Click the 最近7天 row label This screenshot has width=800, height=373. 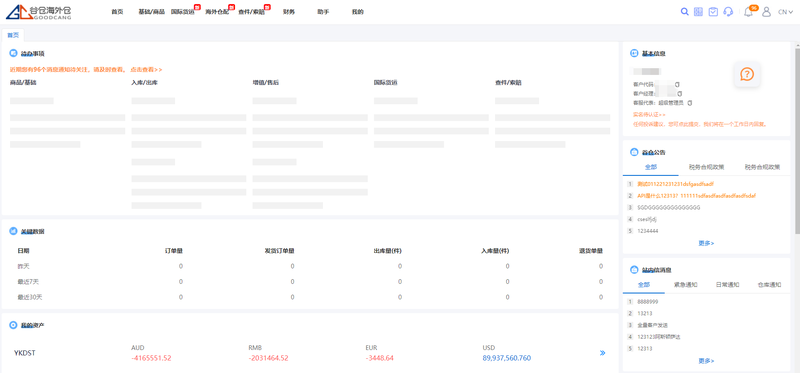coord(28,281)
